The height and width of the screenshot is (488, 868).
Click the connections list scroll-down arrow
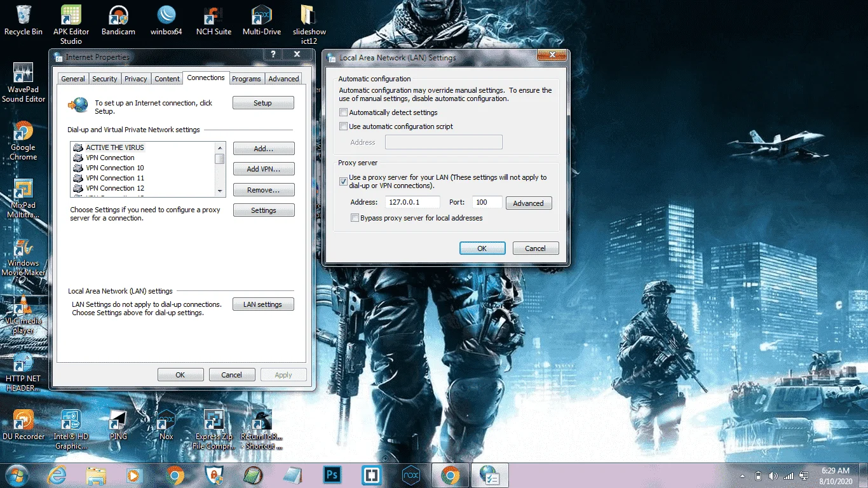(x=220, y=191)
